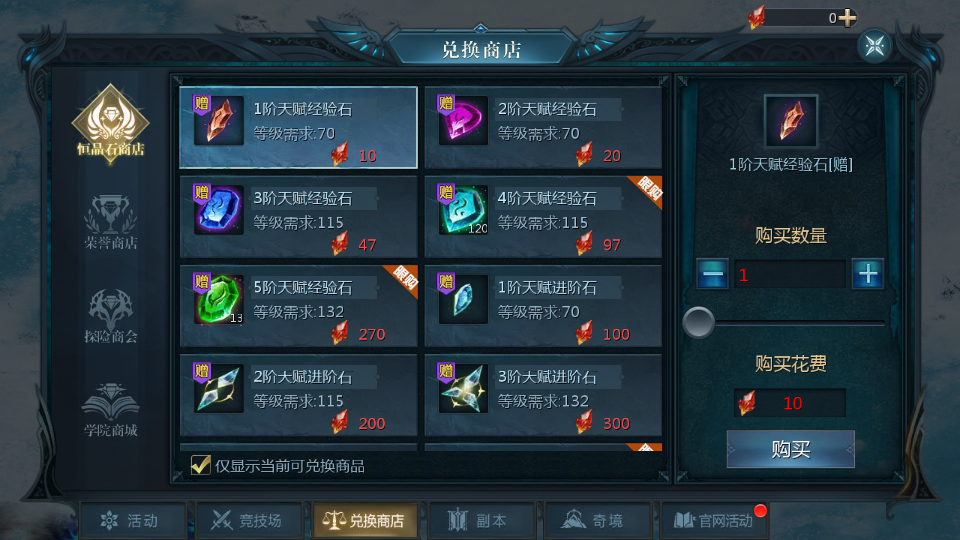Click the gold plus to add currency
The width and height of the screenshot is (960, 540).
[x=847, y=18]
